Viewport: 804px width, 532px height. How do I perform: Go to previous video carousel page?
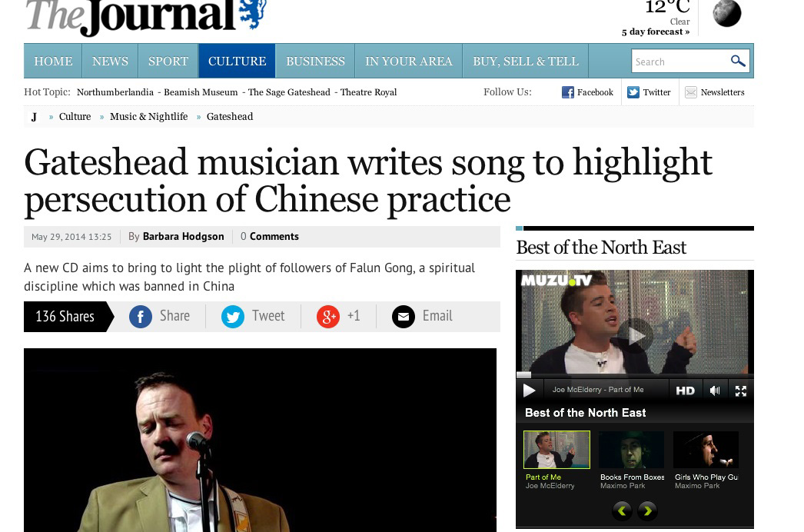pyautogui.click(x=622, y=510)
